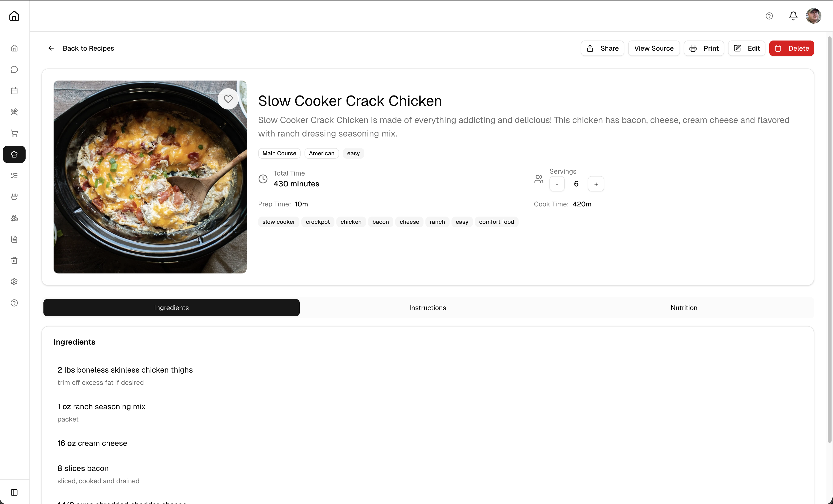Click the red Delete button

click(x=791, y=48)
